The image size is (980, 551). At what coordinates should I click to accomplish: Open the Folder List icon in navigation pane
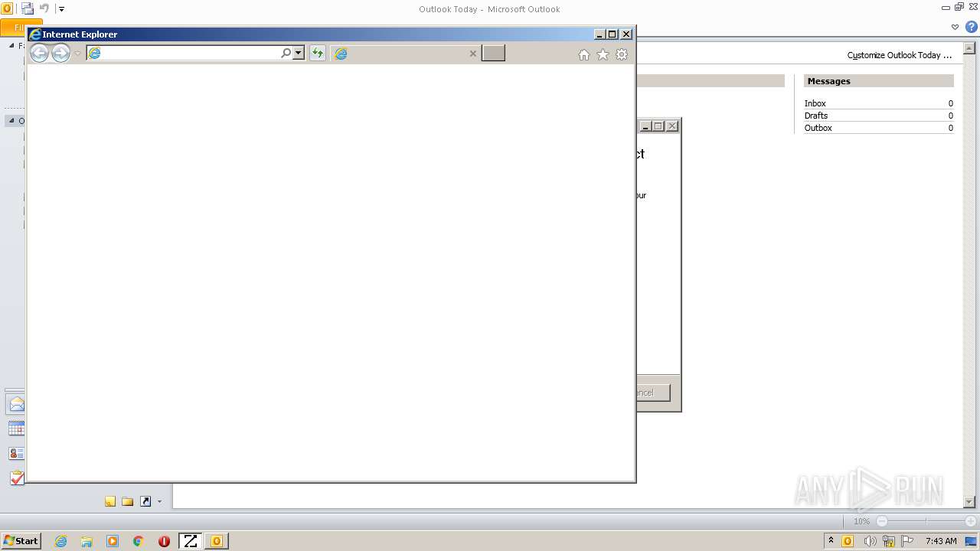coord(128,501)
